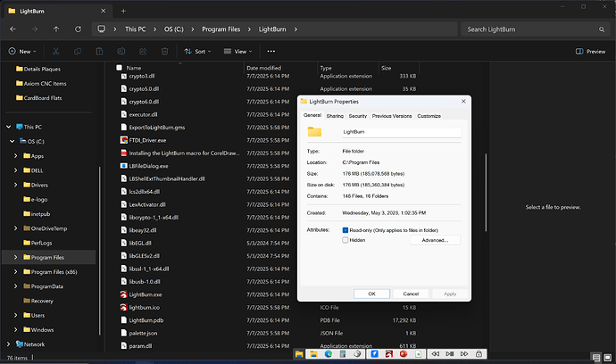
Task: Expand the Apps folder in tree
Action: [x=16, y=156]
